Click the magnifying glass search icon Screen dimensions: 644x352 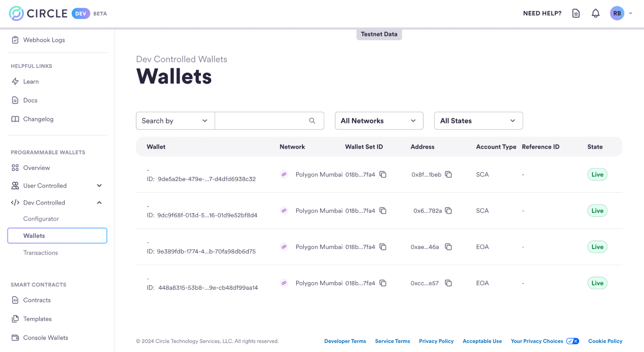coord(312,121)
